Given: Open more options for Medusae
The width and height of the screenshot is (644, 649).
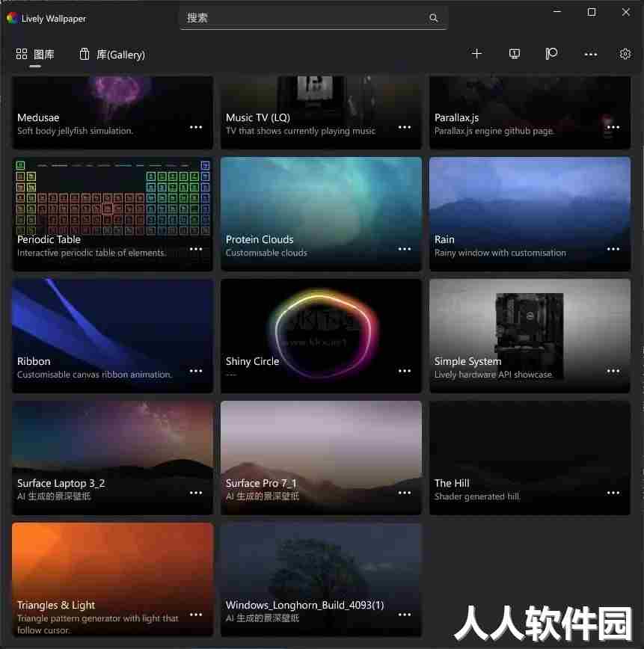Looking at the screenshot, I should tap(196, 127).
